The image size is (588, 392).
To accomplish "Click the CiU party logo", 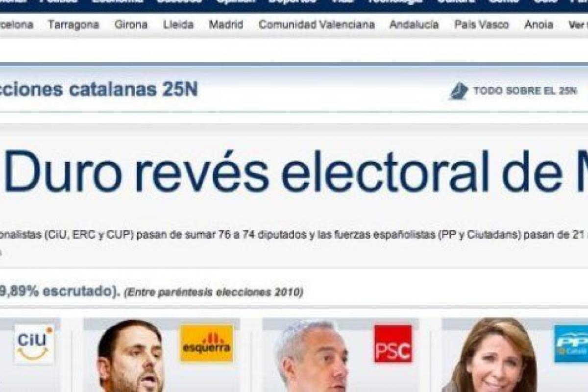I will (34, 344).
